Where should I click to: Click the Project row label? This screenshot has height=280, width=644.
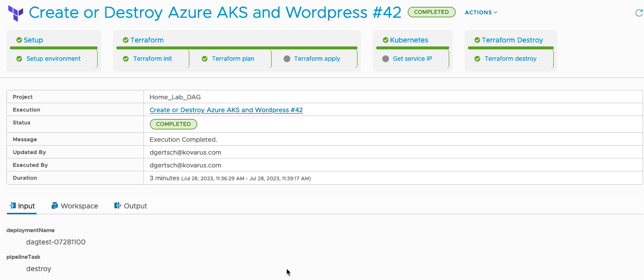pos(23,97)
